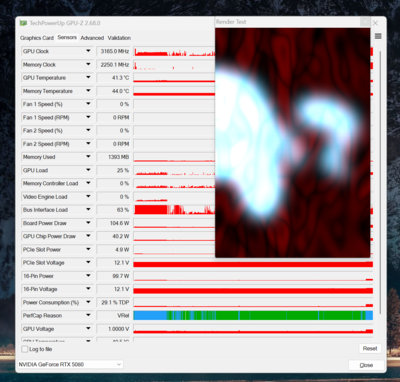Click the Reset button

pos(370,349)
